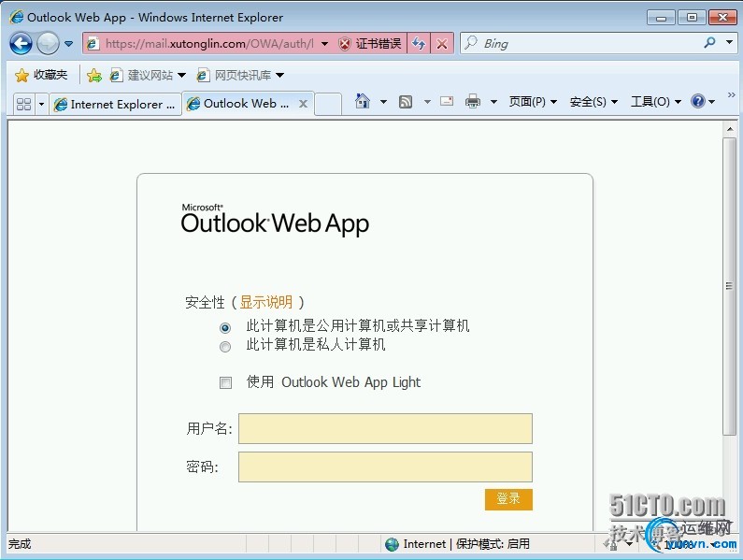Open the Safety menu (安全)
Viewport: 743px width, 560px height.
pyautogui.click(x=593, y=102)
